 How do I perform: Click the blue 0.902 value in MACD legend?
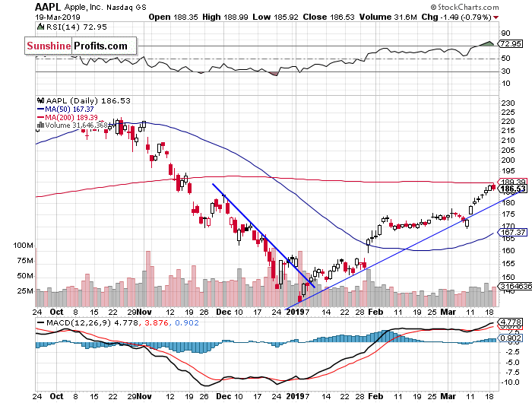(187, 322)
